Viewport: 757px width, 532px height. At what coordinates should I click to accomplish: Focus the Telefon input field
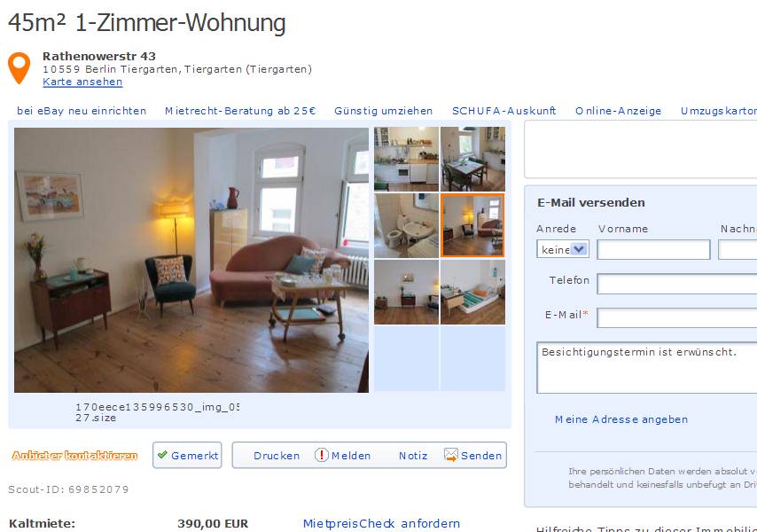pyautogui.click(x=677, y=284)
